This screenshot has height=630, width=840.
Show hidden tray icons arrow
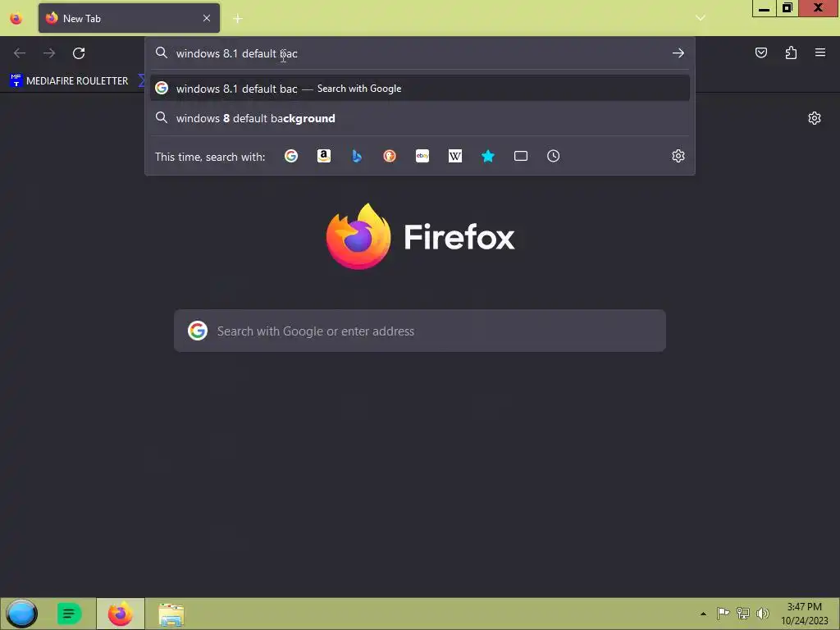tap(703, 614)
